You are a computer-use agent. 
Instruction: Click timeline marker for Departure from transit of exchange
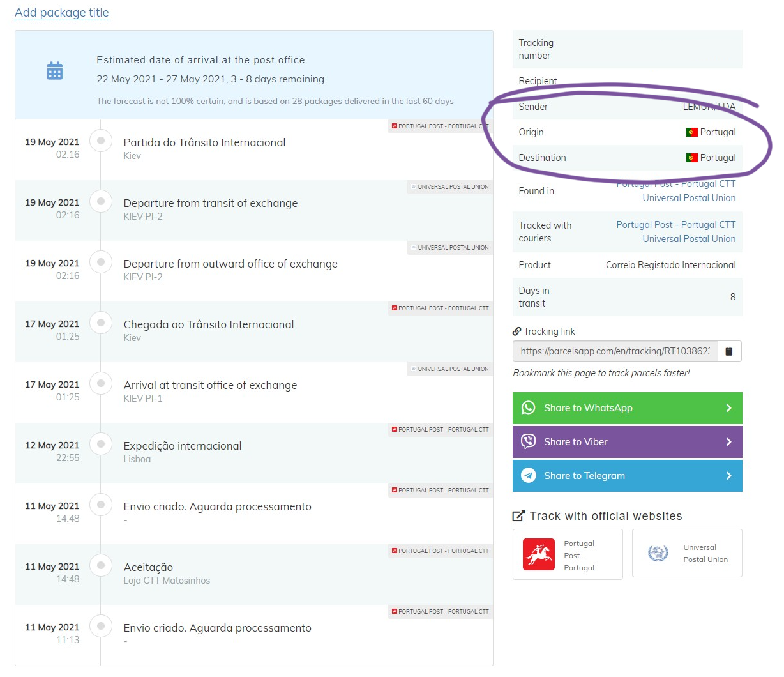point(101,201)
